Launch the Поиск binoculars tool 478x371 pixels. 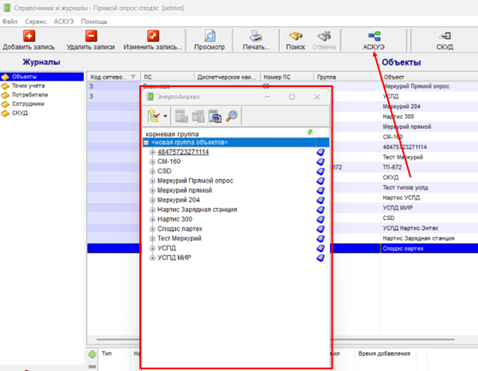(x=295, y=36)
